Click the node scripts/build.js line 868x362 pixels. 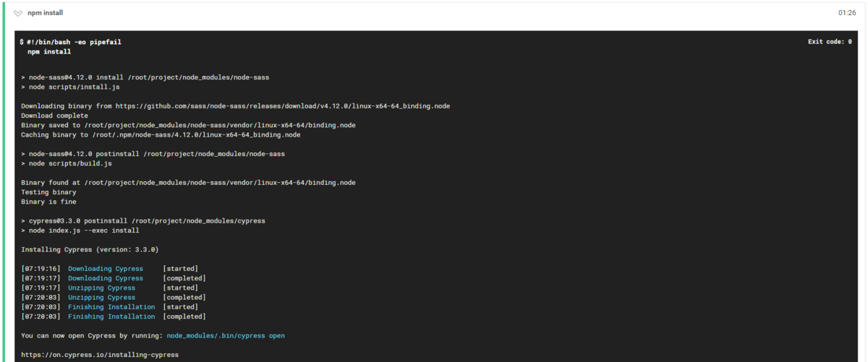tap(67, 163)
